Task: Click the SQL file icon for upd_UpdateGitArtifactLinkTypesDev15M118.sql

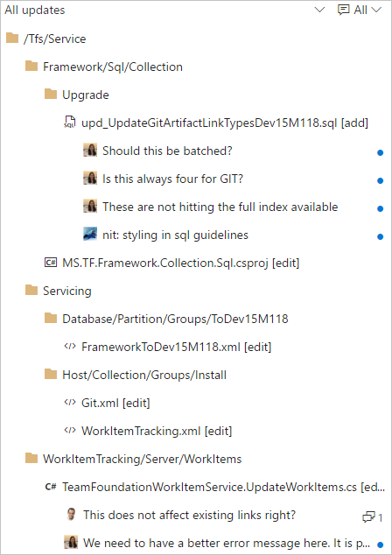Action: (69, 123)
